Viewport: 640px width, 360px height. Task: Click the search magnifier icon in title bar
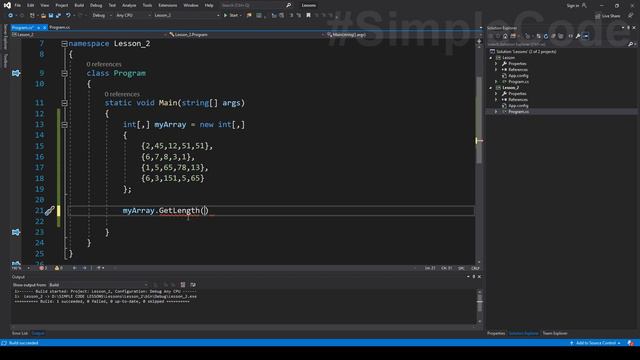(289, 5)
